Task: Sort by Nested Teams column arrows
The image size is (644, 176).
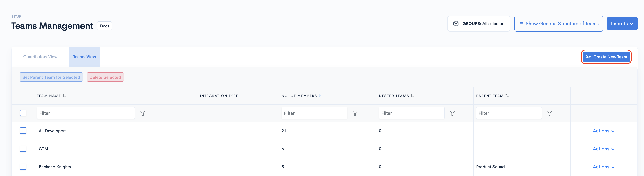Action: click(412, 96)
